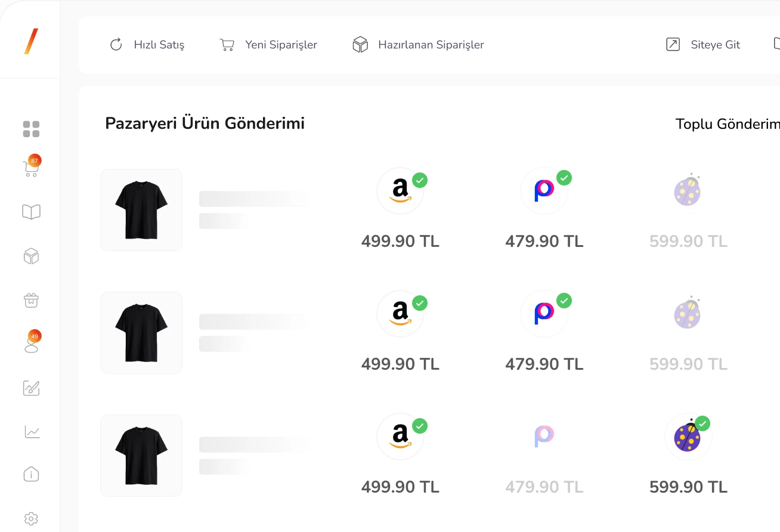Enable the ladybug marketplace for first product
This screenshot has width=780, height=532.
tap(688, 191)
